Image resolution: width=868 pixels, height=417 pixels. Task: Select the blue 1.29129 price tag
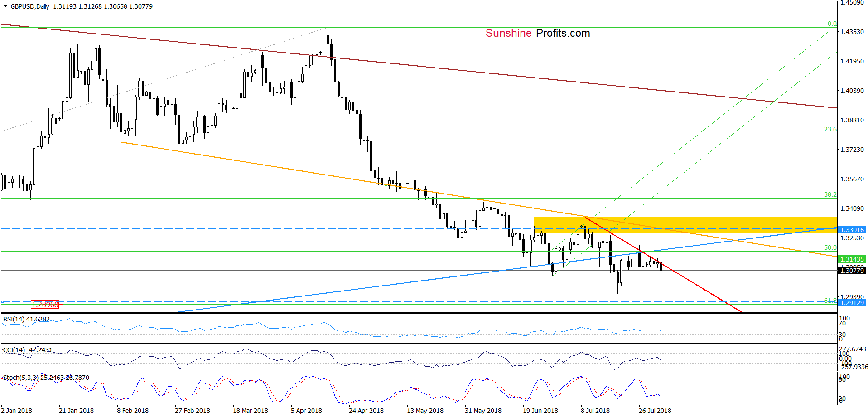coord(852,303)
